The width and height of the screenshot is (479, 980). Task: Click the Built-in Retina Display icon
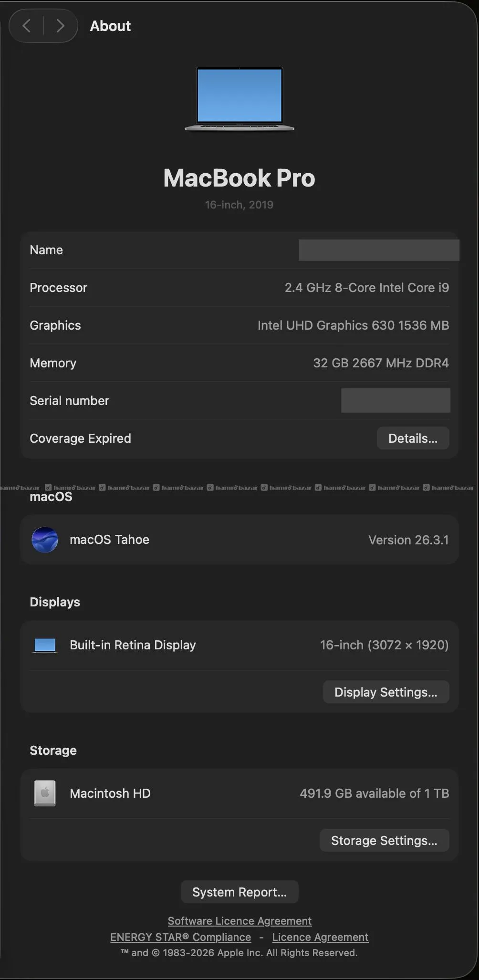[x=45, y=646]
